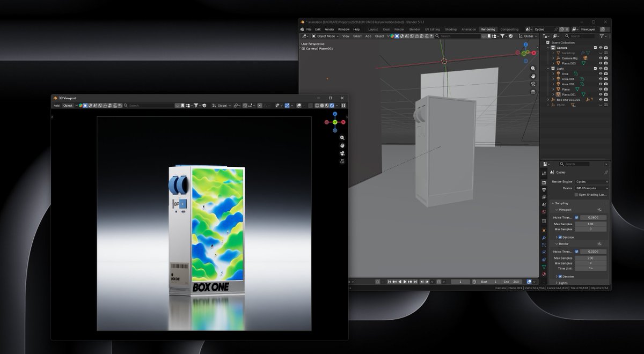Image resolution: width=644 pixels, height=354 pixels.
Task: Click pan hand icon in the 3D Viewport window
Action: (342, 145)
